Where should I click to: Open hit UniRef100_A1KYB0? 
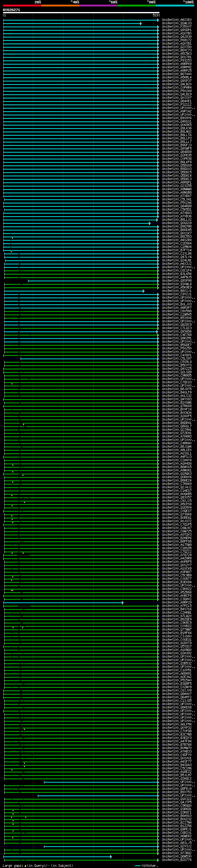[x=177, y=33]
